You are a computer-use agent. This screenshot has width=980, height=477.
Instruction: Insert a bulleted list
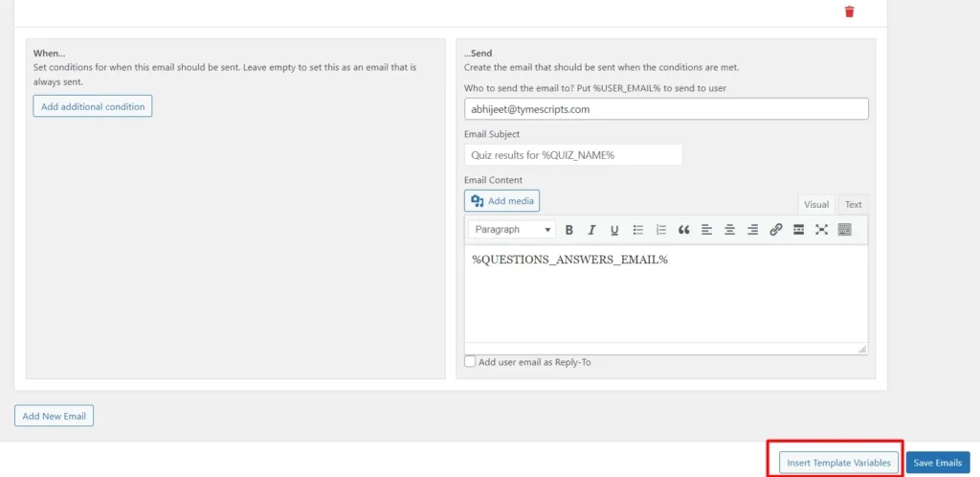click(638, 230)
